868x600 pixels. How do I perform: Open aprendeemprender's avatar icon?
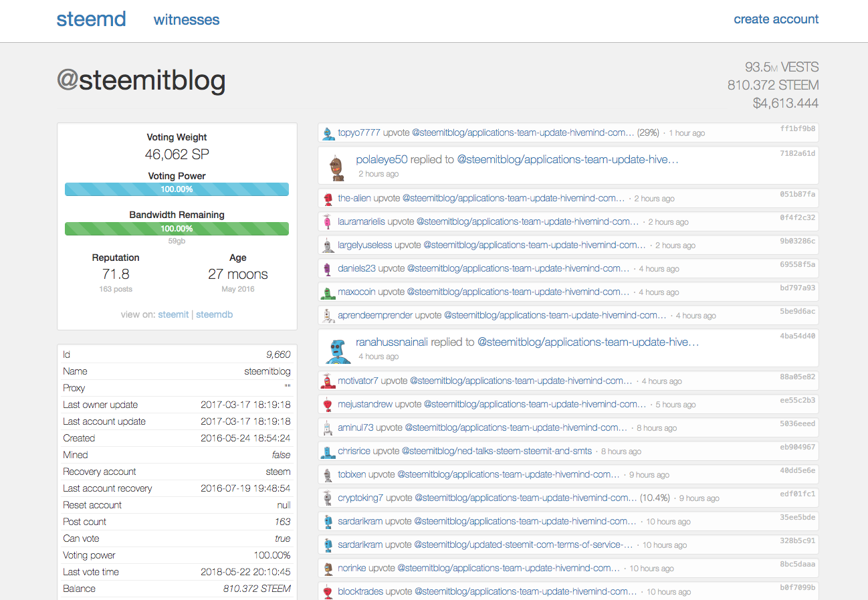point(328,316)
